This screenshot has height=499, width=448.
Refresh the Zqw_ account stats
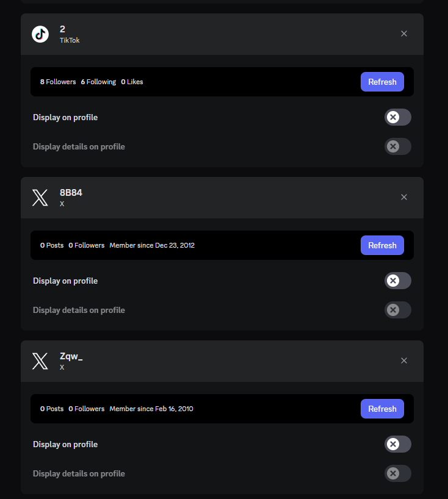[x=382, y=409]
